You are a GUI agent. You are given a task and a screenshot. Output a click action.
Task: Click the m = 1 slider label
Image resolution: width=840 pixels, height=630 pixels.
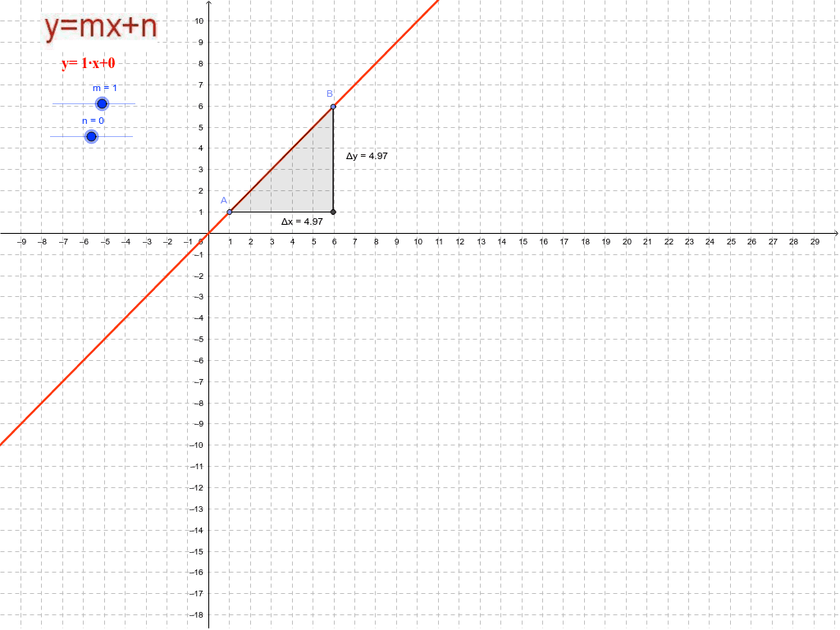pos(104,88)
